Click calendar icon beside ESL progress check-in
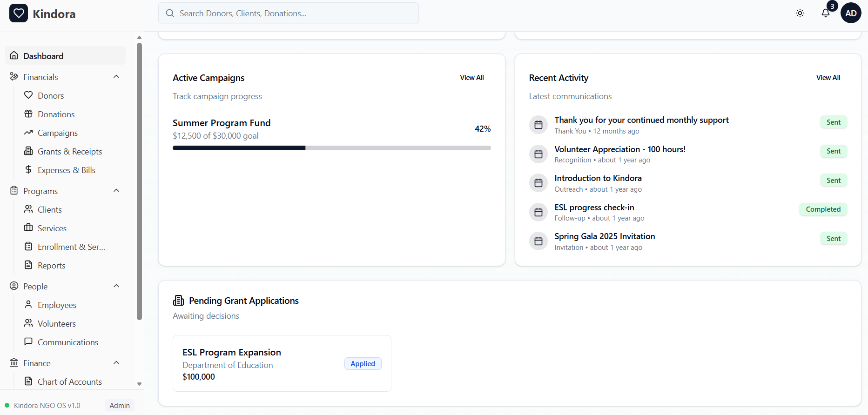This screenshot has height=415, width=868. 538,212
